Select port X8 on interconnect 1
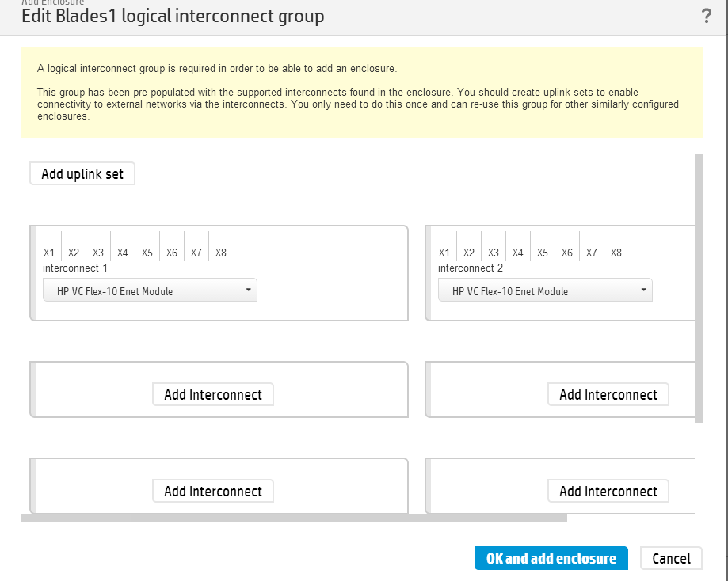The height and width of the screenshot is (581, 728). (221, 253)
